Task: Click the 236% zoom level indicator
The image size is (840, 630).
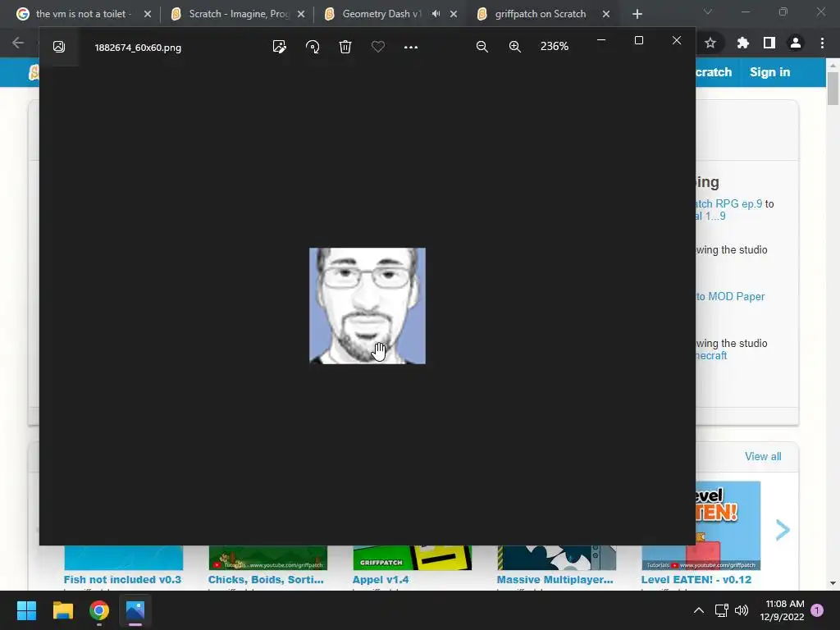Action: pyautogui.click(x=554, y=47)
